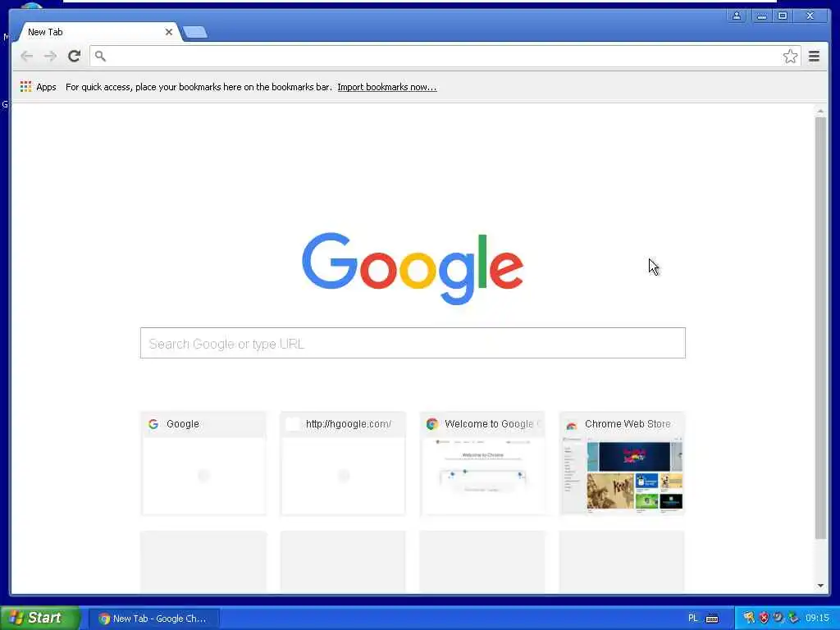Open the Google most-visited tile
Viewport: 840px width, 630px height.
click(x=203, y=463)
